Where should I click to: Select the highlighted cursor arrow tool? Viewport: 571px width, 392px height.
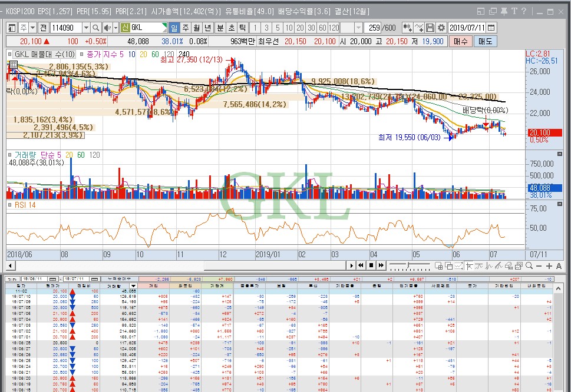pos(468,266)
